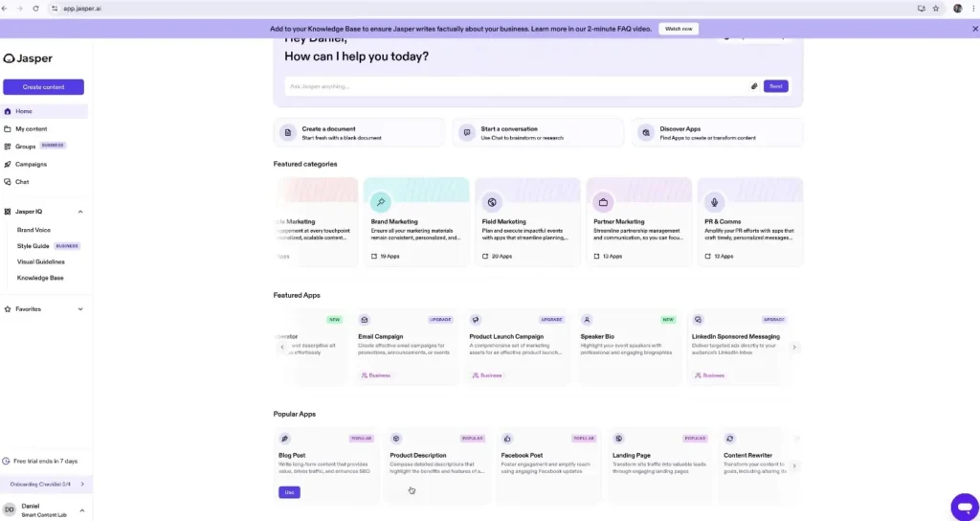Image resolution: width=980 pixels, height=521 pixels.
Task: Open Knowledge Base in sidebar
Action: tap(40, 278)
